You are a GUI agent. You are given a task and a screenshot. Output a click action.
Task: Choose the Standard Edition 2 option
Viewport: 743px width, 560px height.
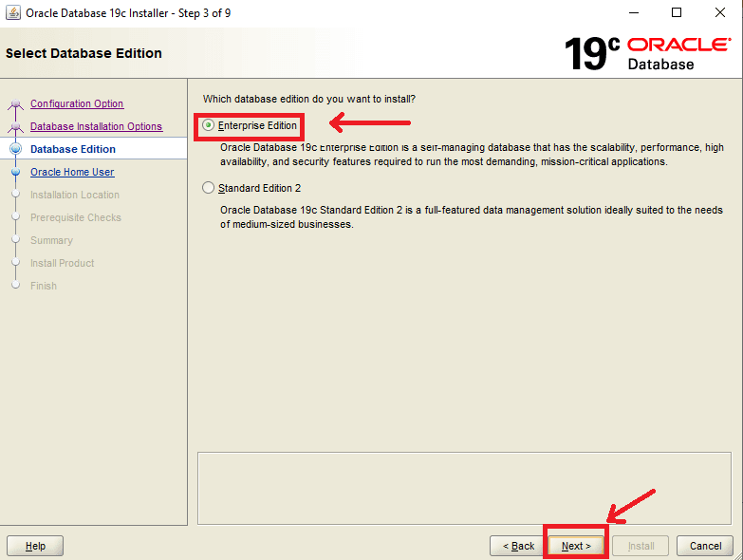pyautogui.click(x=209, y=188)
